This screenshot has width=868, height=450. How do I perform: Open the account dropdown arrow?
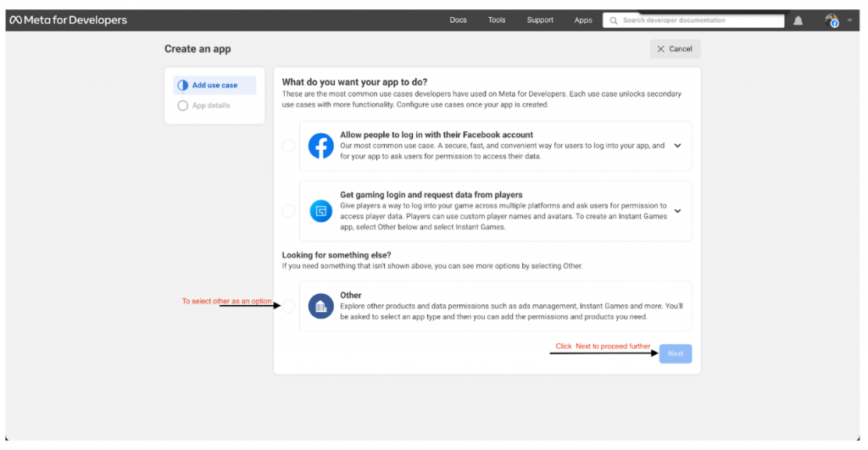click(849, 20)
